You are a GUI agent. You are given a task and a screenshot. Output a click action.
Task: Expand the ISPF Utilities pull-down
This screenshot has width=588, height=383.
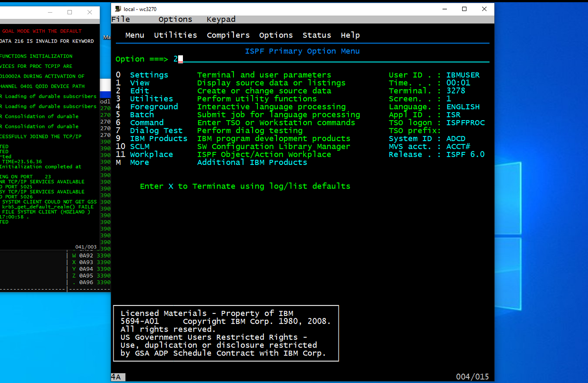175,35
